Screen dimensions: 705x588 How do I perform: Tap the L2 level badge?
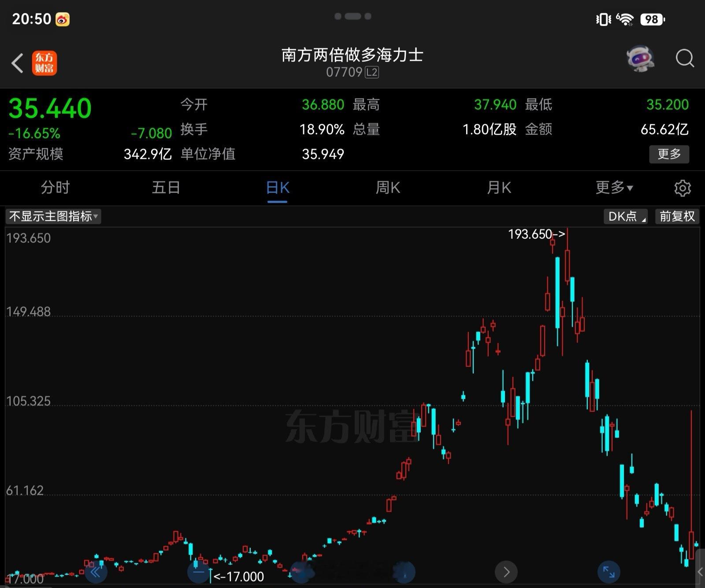pyautogui.click(x=372, y=72)
